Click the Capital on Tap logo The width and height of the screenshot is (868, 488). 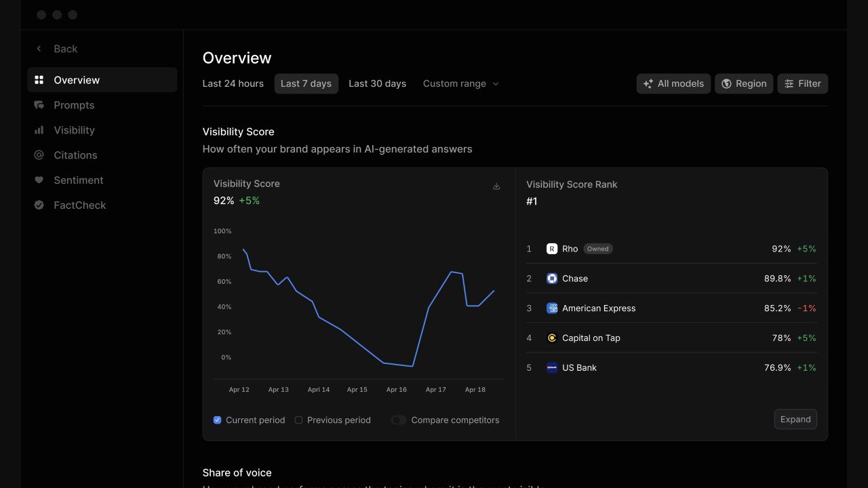552,338
